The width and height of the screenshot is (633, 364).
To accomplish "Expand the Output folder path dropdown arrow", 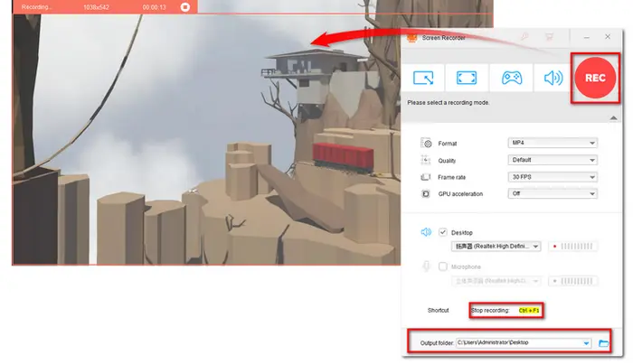I will tap(586, 343).
